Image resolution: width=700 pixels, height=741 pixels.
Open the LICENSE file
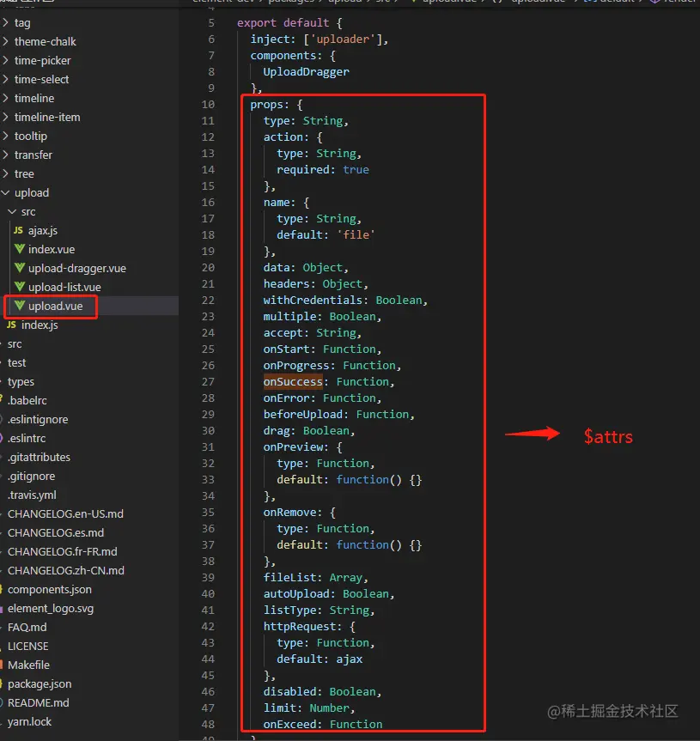point(27,647)
